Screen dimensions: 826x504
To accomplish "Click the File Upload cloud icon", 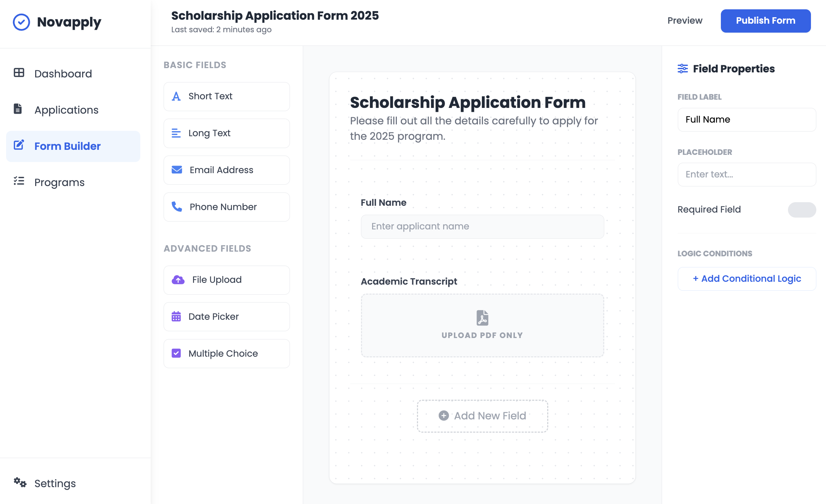I will pos(178,280).
